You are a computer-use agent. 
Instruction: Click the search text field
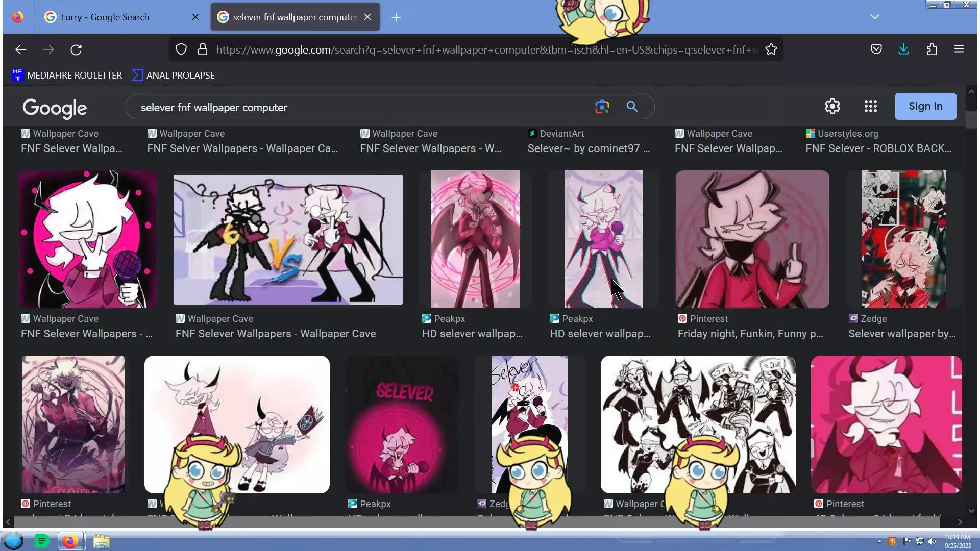357,107
